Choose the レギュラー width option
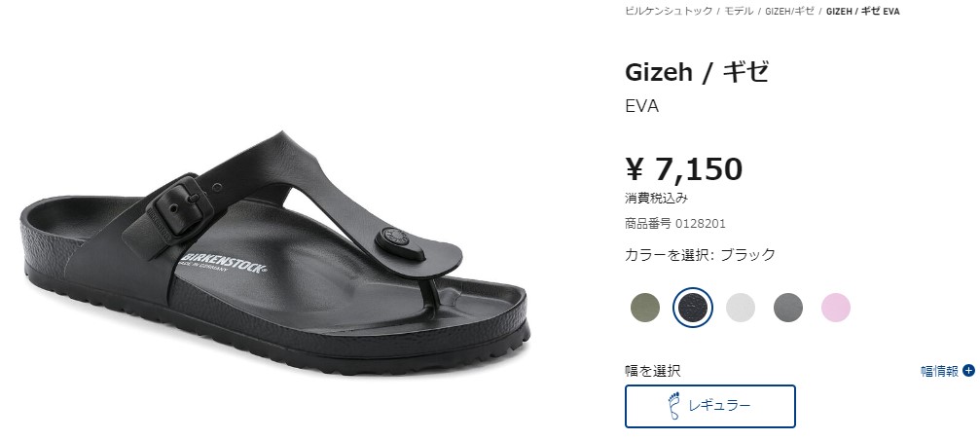The image size is (980, 440). 710,406
